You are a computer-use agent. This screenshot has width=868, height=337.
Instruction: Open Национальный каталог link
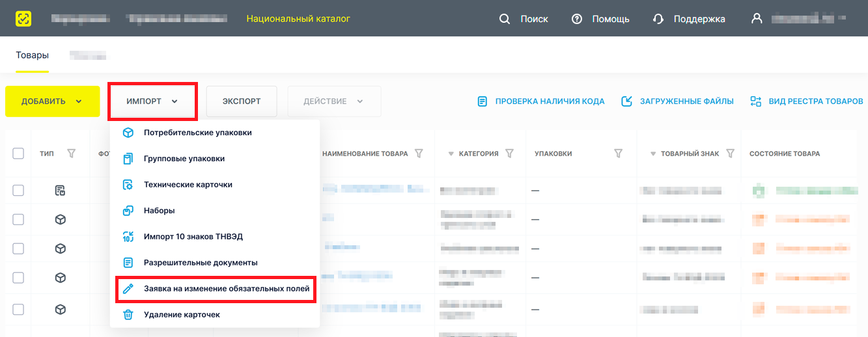pyautogui.click(x=298, y=19)
